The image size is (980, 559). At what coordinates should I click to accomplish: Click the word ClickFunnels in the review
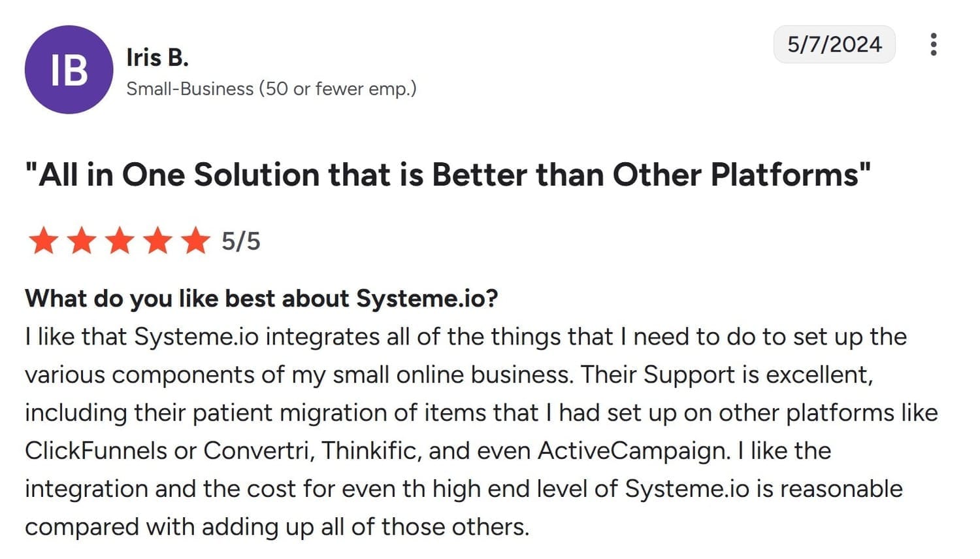tap(96, 451)
